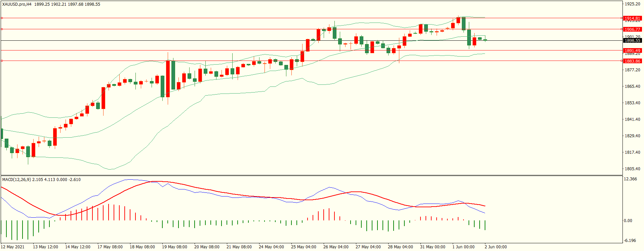Click the 1841.40 price scale value
The width and height of the screenshot is (644, 251).
pyautogui.click(x=632, y=119)
